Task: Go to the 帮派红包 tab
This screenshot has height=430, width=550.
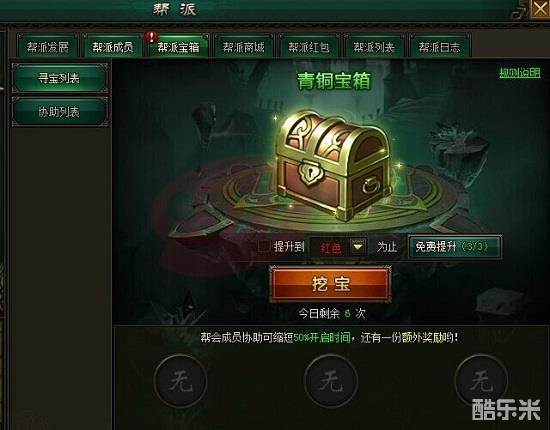Action: [309, 47]
